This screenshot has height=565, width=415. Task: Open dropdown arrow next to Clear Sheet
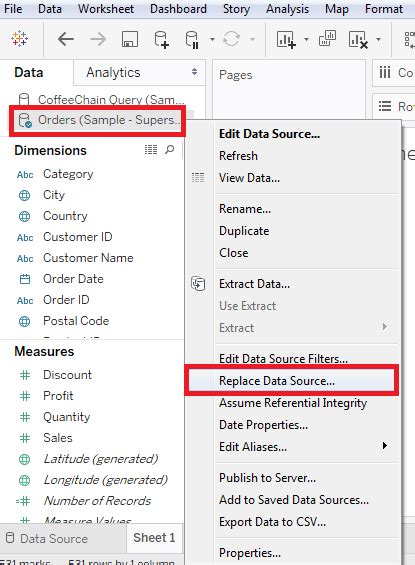378,39
